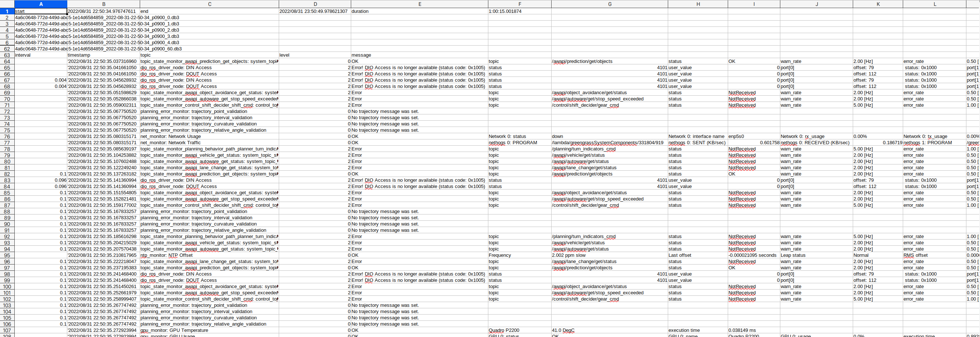Click '/awapi/prediction/get/objects' cell in row 64

click(x=609, y=61)
